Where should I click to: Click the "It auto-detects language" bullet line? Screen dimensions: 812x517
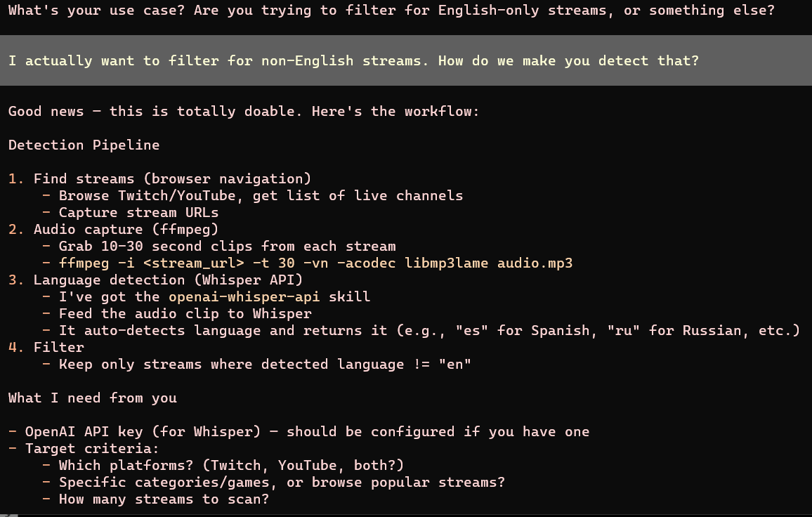[x=429, y=331]
